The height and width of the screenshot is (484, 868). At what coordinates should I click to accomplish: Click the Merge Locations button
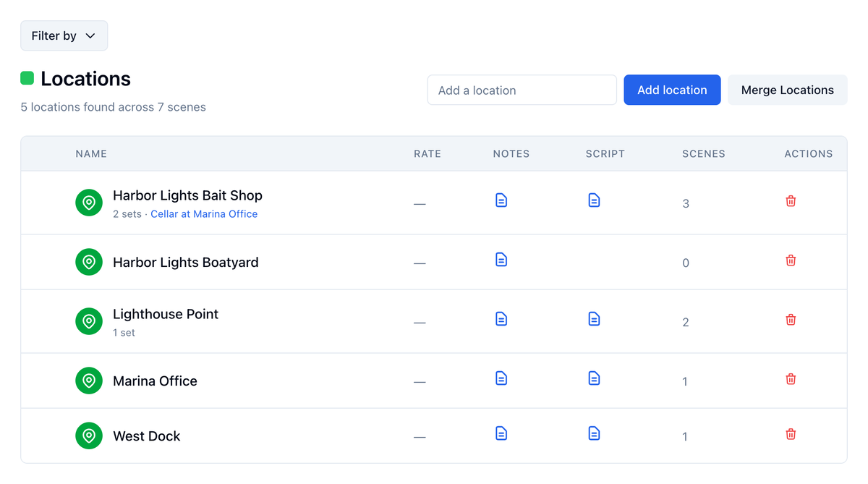click(x=787, y=90)
